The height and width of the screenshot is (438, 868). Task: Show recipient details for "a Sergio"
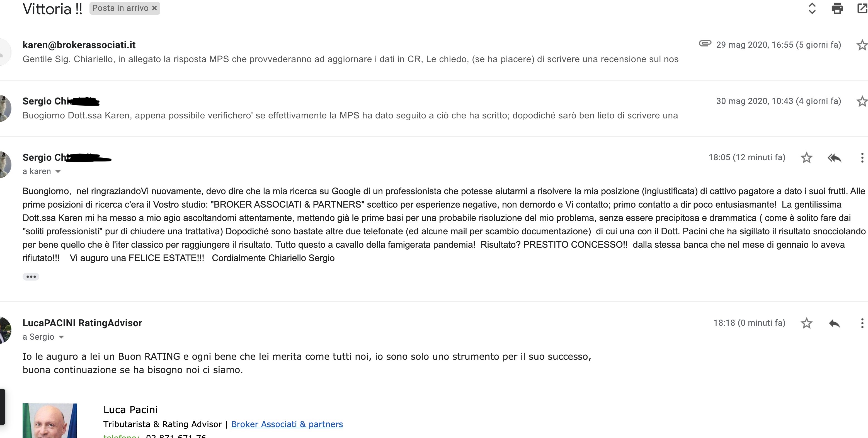point(61,337)
